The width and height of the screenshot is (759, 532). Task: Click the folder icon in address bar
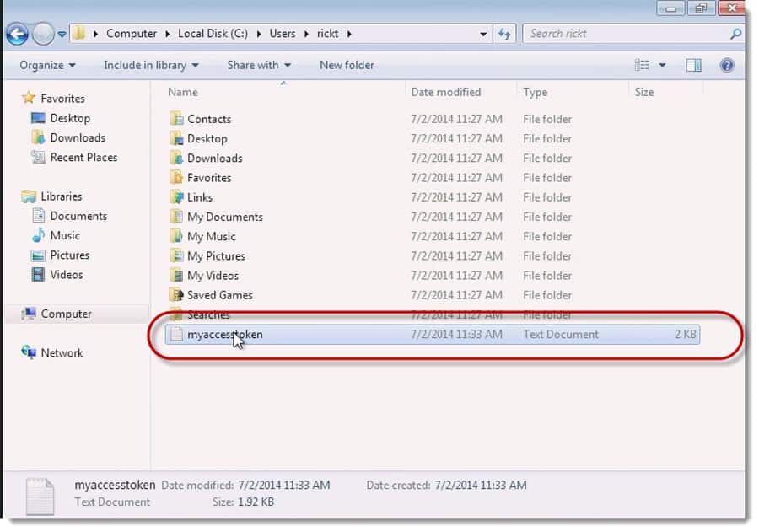point(79,34)
